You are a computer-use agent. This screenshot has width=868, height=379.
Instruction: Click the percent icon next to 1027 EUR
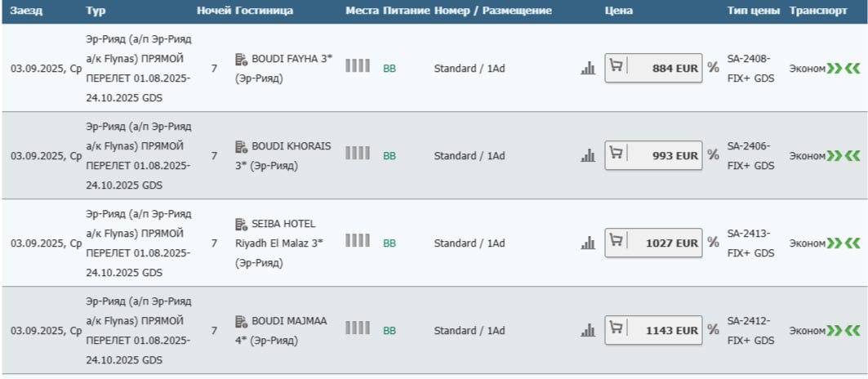(x=714, y=243)
